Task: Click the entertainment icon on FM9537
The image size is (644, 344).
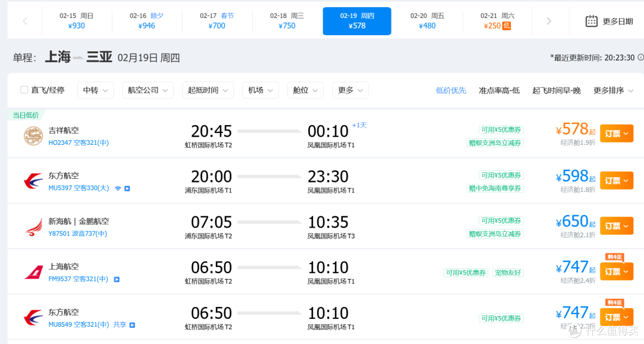Action: tap(117, 279)
